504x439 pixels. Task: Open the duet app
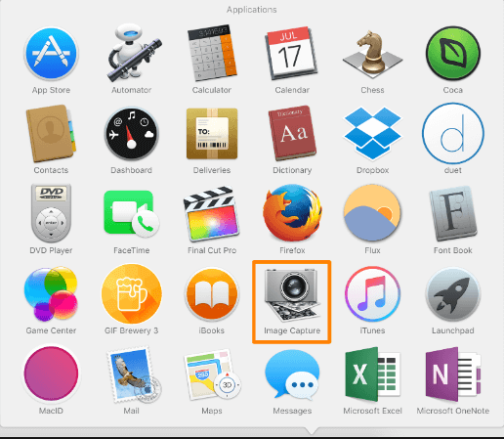(x=453, y=133)
